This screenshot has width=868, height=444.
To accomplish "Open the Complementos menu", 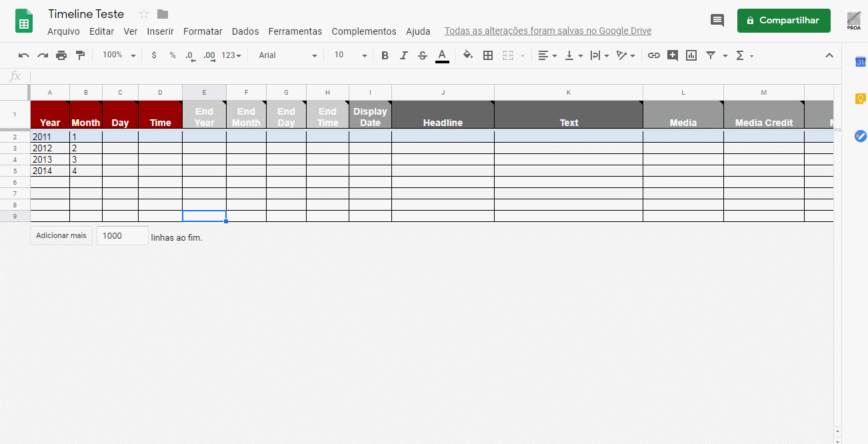I will point(364,31).
